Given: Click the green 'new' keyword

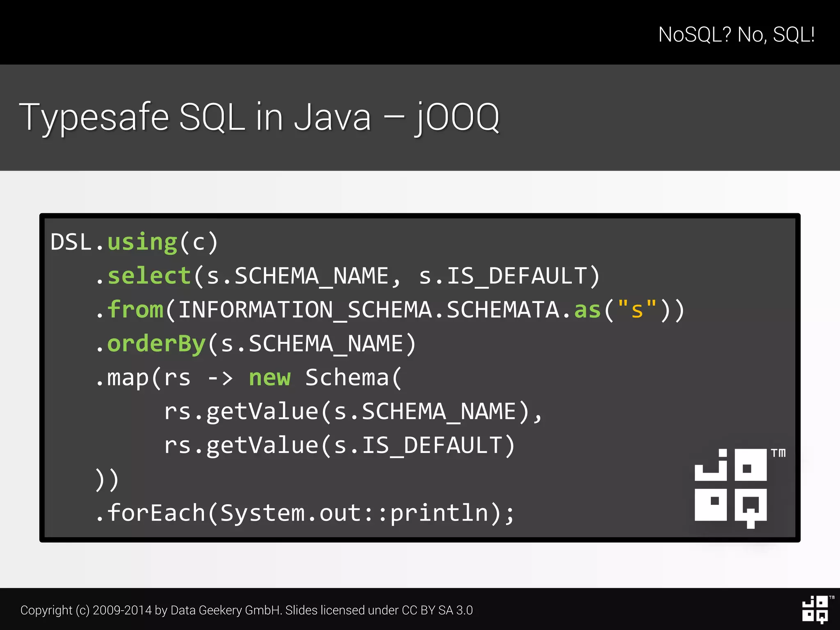Looking at the screenshot, I should click(x=270, y=378).
